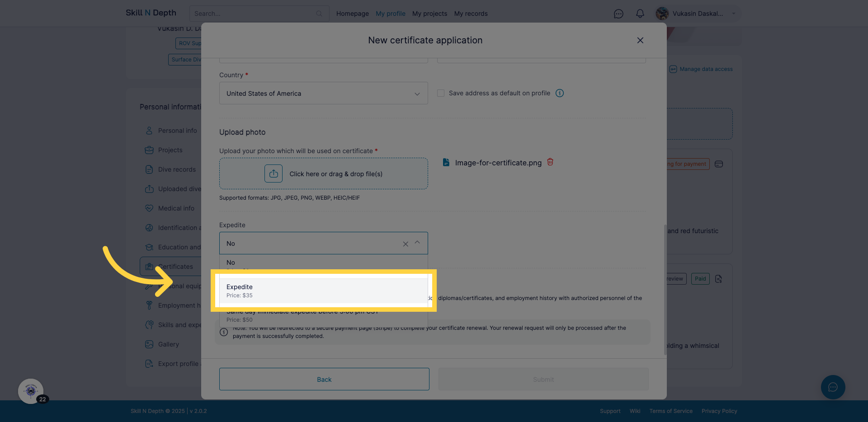Click the Manage data access link

(706, 69)
